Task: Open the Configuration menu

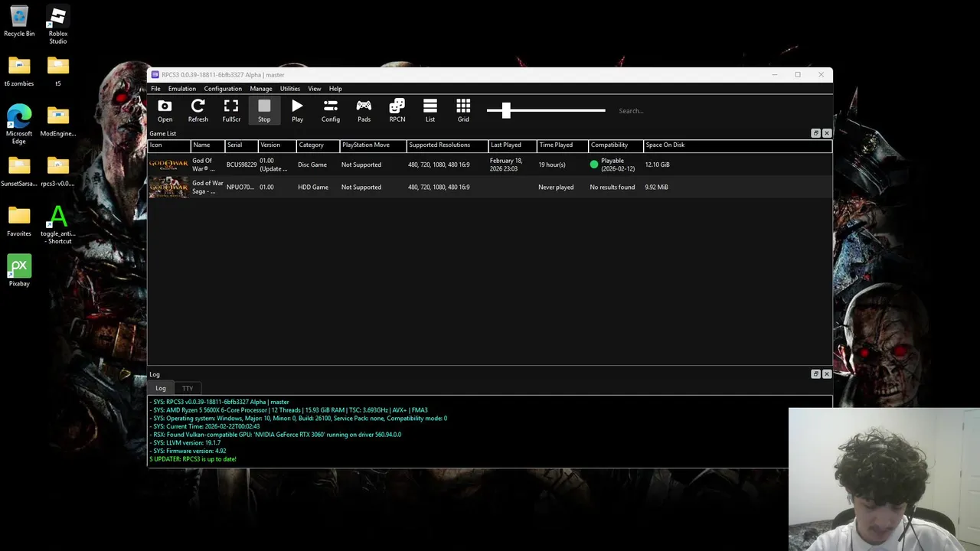Action: (223, 89)
